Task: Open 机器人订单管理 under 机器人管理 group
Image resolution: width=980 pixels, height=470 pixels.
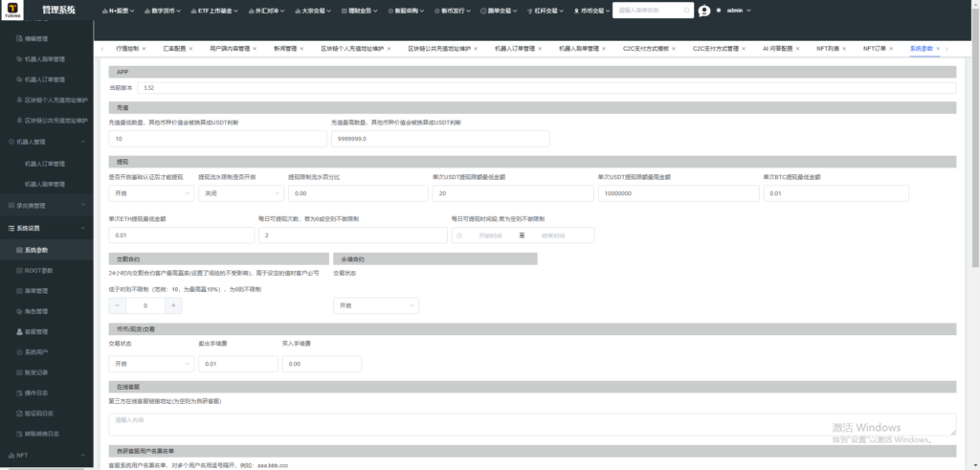Action: tap(45, 164)
